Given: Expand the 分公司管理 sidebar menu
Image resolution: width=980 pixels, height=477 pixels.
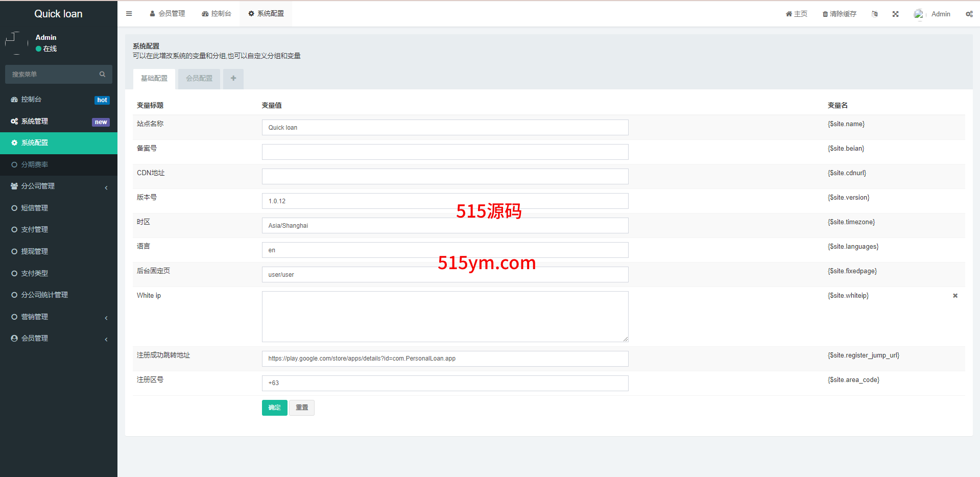Looking at the screenshot, I should (58, 186).
